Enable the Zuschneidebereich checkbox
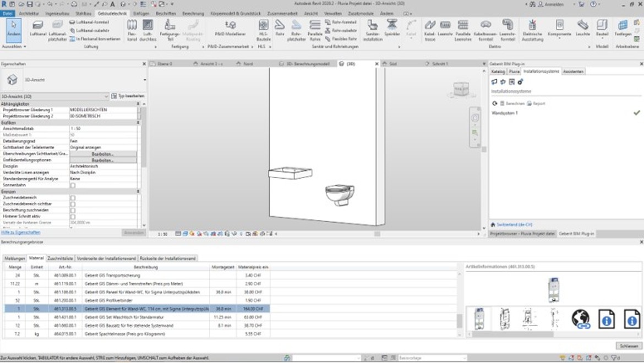The width and height of the screenshot is (644, 363). (73, 197)
